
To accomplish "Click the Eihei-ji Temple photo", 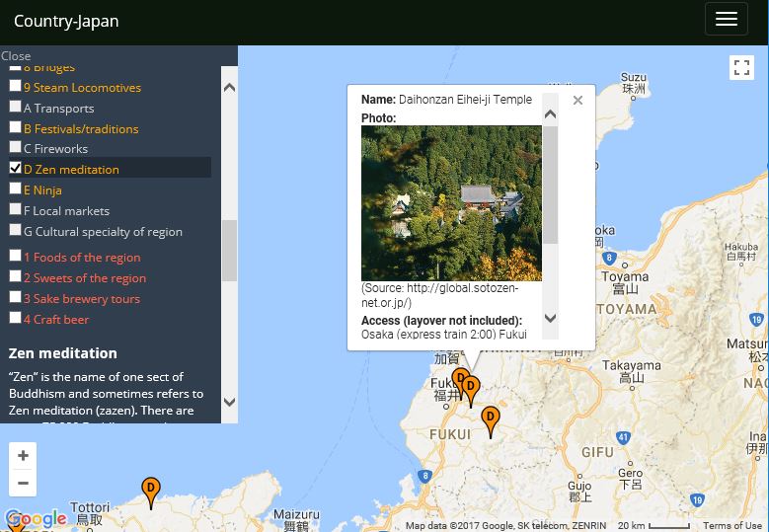I will click(451, 203).
